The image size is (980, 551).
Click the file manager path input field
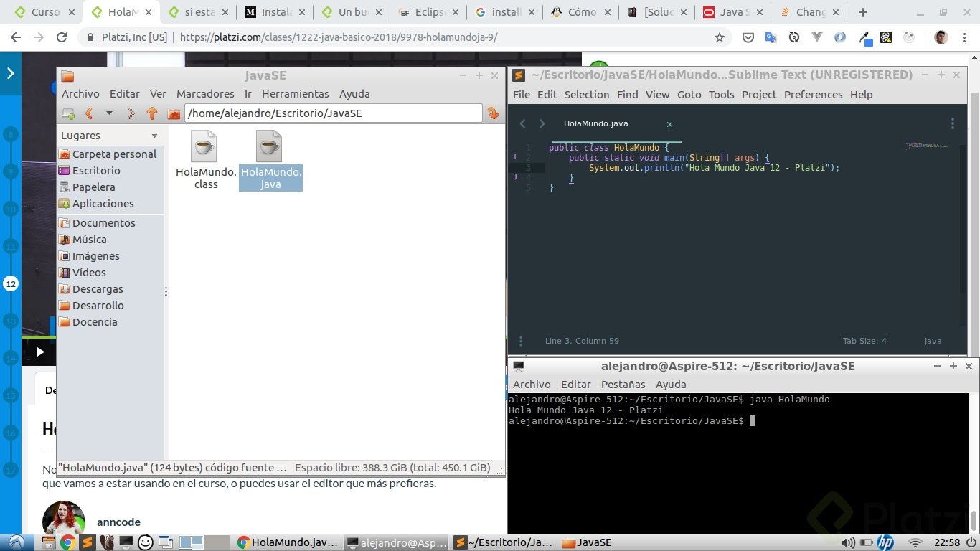(333, 113)
